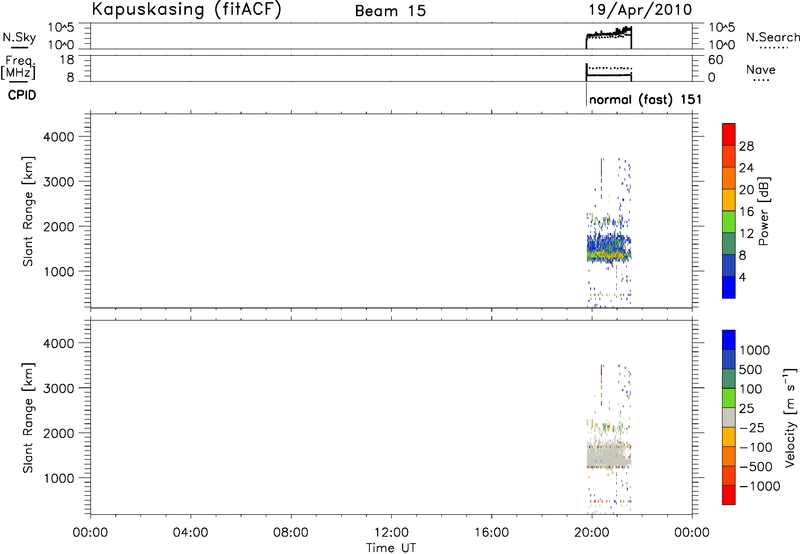Click the '100' velocity scale value
Viewport: 800px width, 554px height.
pyautogui.click(x=751, y=389)
